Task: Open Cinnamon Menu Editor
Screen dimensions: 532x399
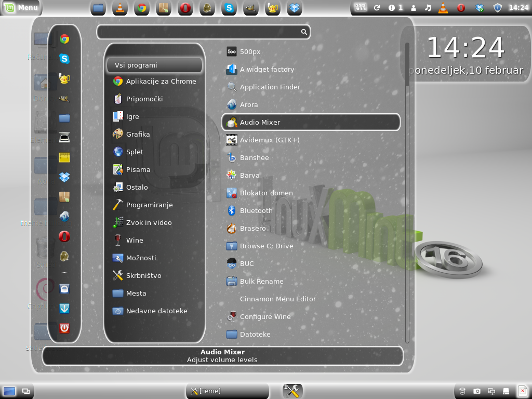Action: pyautogui.click(x=311, y=299)
